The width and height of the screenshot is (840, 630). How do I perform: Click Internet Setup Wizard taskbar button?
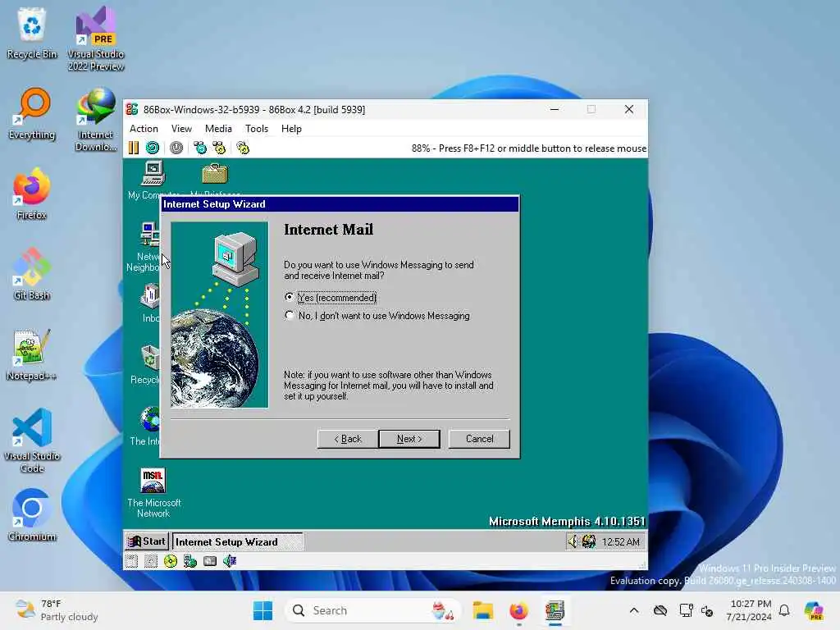tap(237, 541)
